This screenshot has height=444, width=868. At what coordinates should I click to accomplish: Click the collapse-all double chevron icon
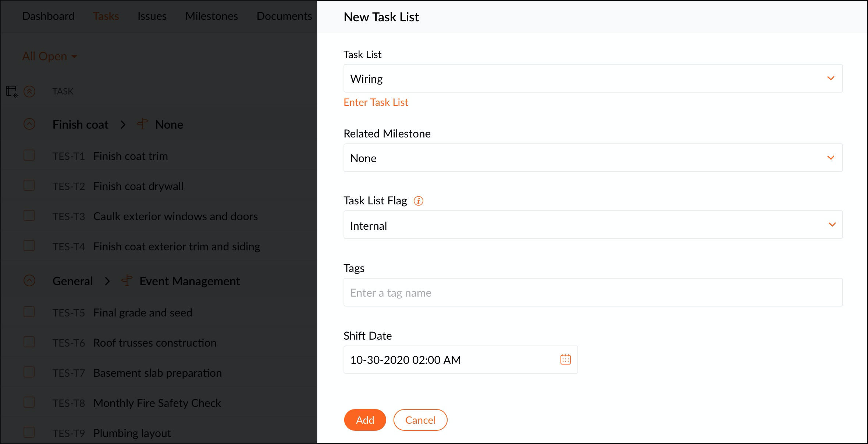click(29, 92)
